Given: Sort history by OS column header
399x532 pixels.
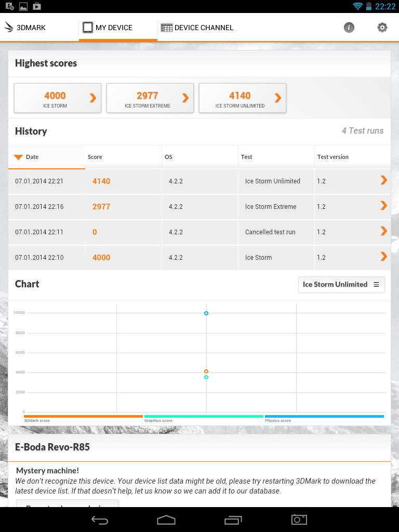Looking at the screenshot, I should tap(200, 157).
